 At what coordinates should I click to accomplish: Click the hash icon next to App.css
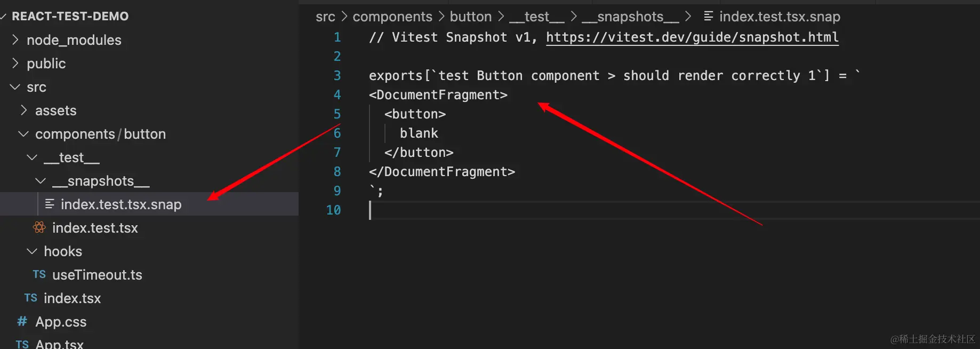coord(22,321)
